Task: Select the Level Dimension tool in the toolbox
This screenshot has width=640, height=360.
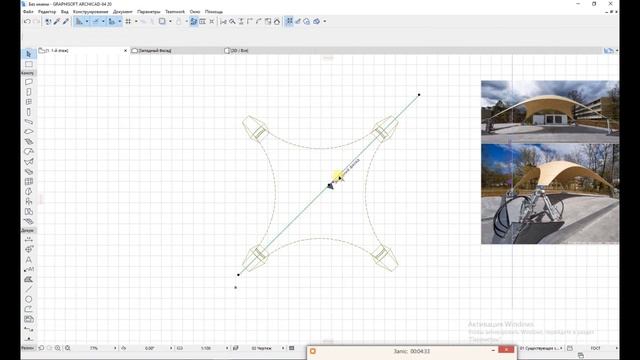Action: tap(29, 249)
